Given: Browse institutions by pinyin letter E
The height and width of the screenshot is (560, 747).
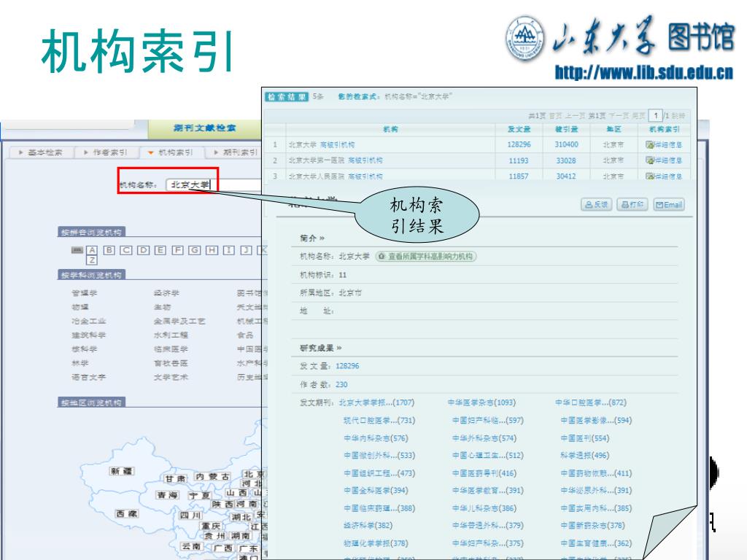Looking at the screenshot, I should click(160, 250).
